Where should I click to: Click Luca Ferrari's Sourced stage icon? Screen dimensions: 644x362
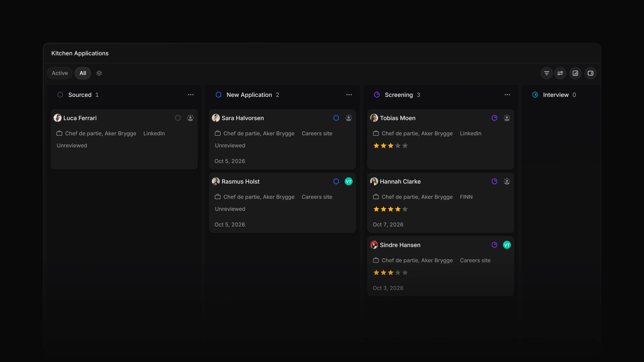(178, 118)
